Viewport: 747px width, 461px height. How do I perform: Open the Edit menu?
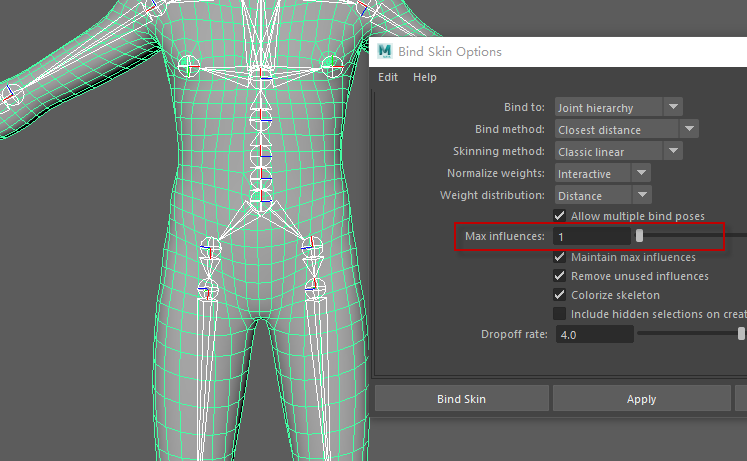(388, 77)
